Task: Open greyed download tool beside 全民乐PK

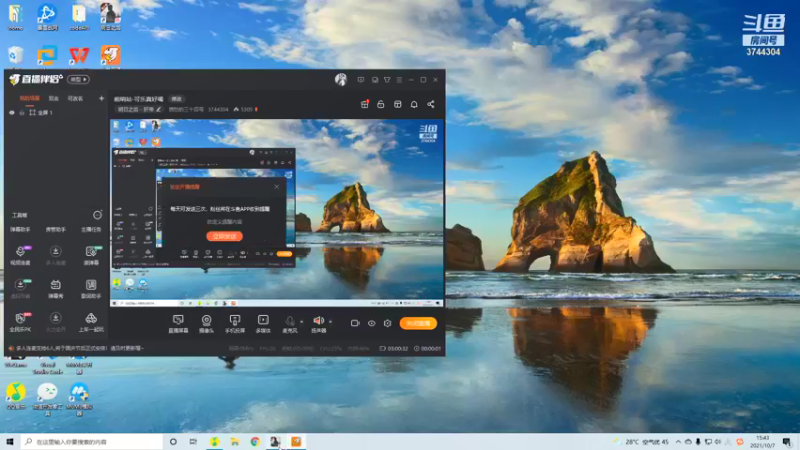Action: [56, 321]
